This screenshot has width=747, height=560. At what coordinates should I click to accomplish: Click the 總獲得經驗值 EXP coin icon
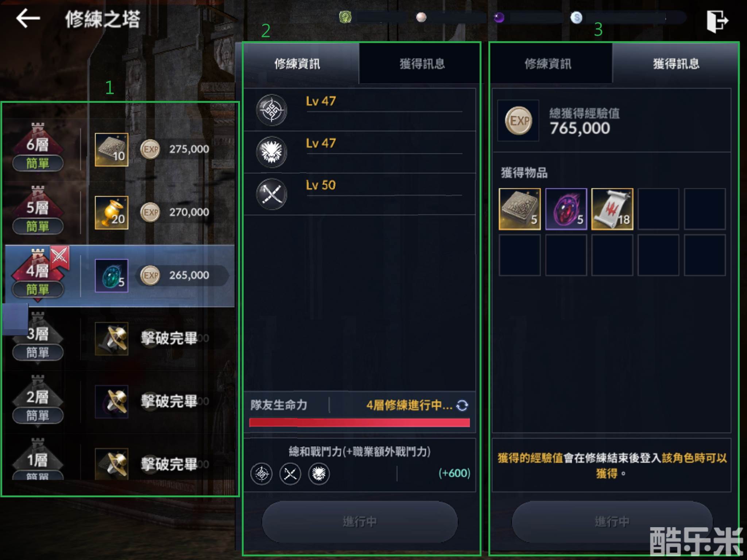[519, 121]
